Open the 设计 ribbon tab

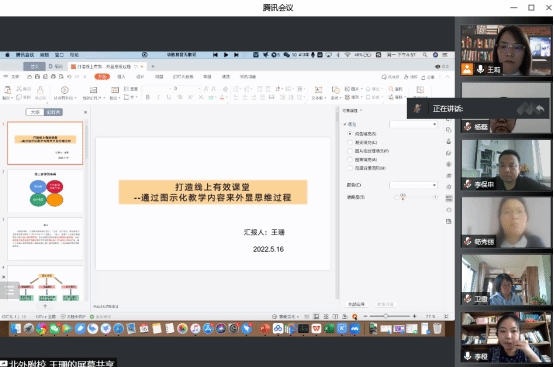pyautogui.click(x=140, y=77)
